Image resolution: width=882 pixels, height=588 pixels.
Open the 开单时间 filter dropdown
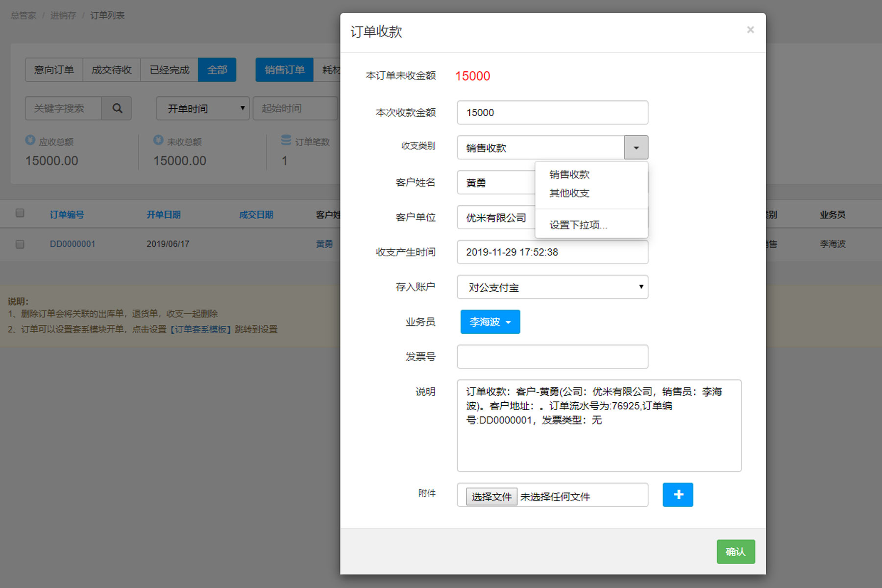click(203, 108)
